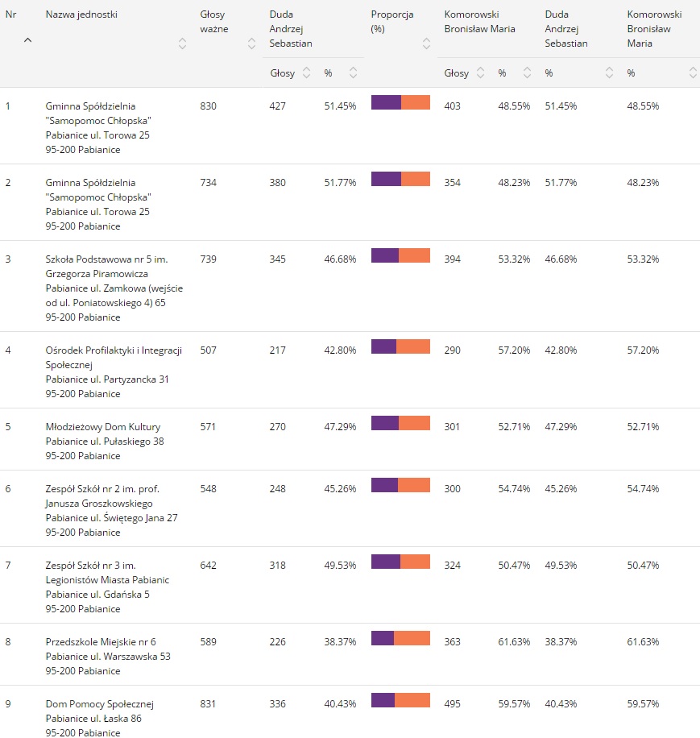This screenshot has height=738, width=700.
Task: Sort by % next to Duda's Głosy
Action: pos(353,73)
